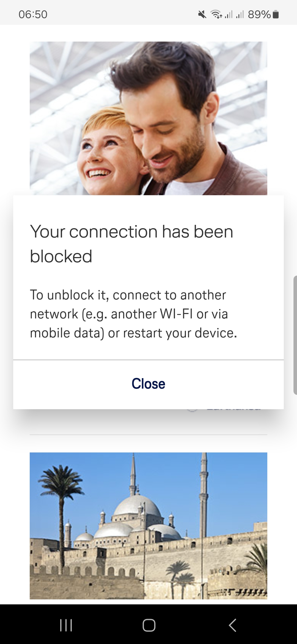This screenshot has width=297, height=644.
Task: Tap the Wi-Fi status icon
Action: point(216,15)
